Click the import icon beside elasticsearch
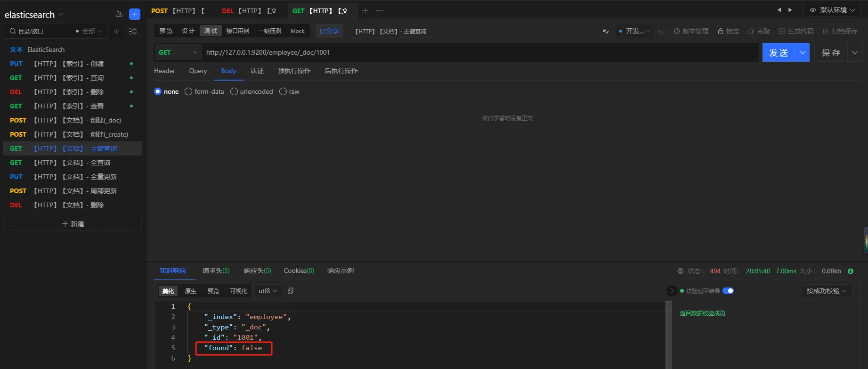Viewport: 868px width, 369px height. [119, 14]
